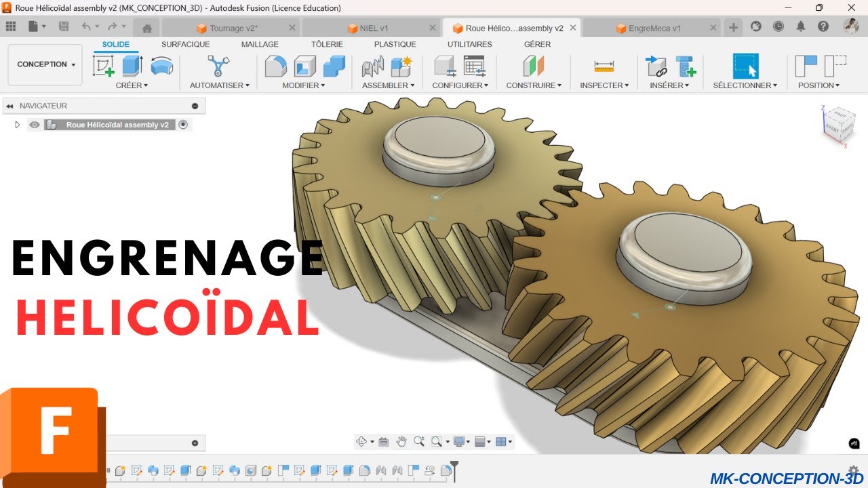Open the CONFIGURER dropdown menu

click(461, 85)
